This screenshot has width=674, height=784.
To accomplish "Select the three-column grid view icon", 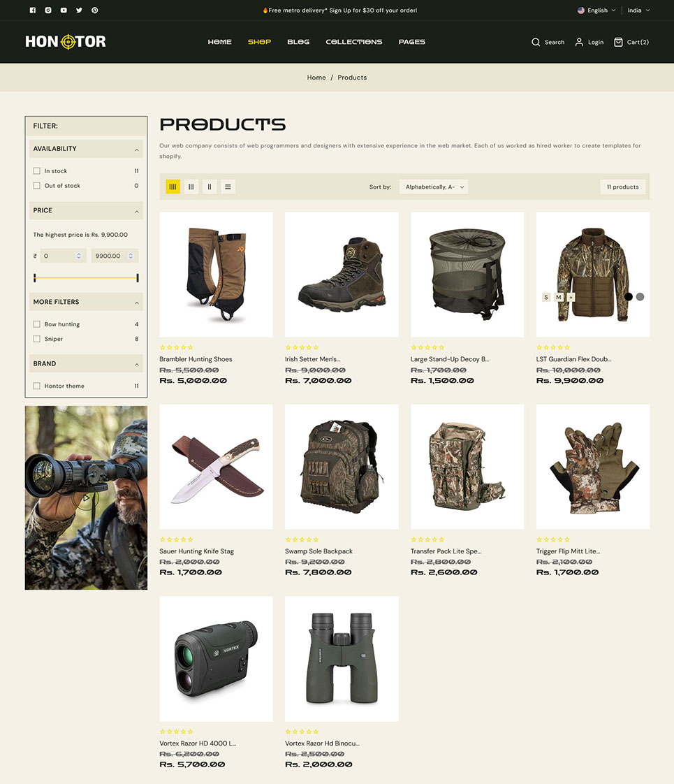I will [191, 187].
